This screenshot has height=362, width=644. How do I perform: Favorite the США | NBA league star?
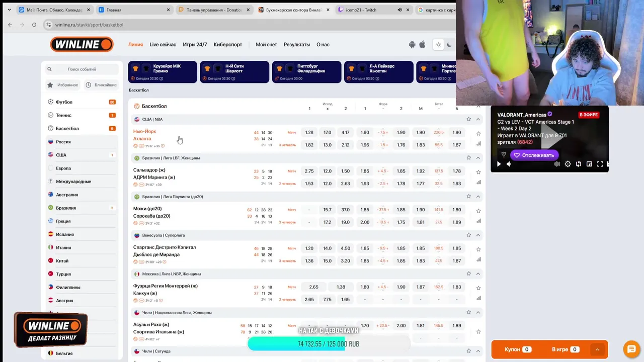point(469,119)
